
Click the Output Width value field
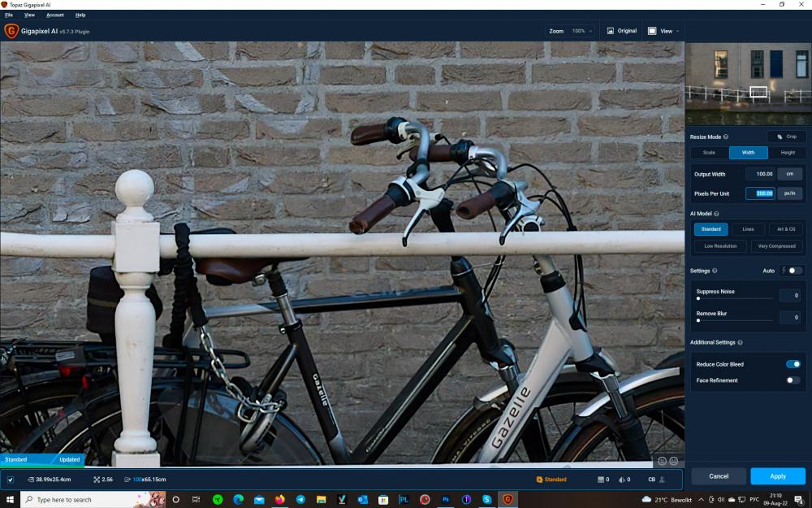[x=760, y=174]
